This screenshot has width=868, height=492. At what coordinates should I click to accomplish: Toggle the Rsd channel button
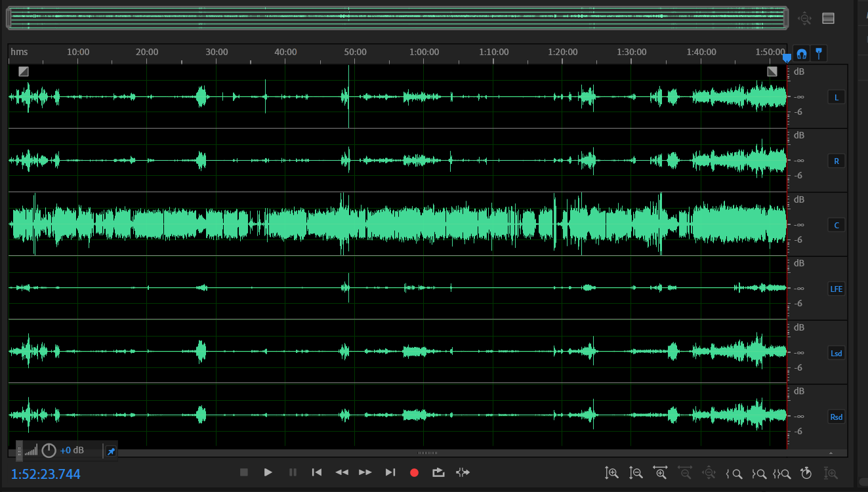pyautogui.click(x=836, y=417)
